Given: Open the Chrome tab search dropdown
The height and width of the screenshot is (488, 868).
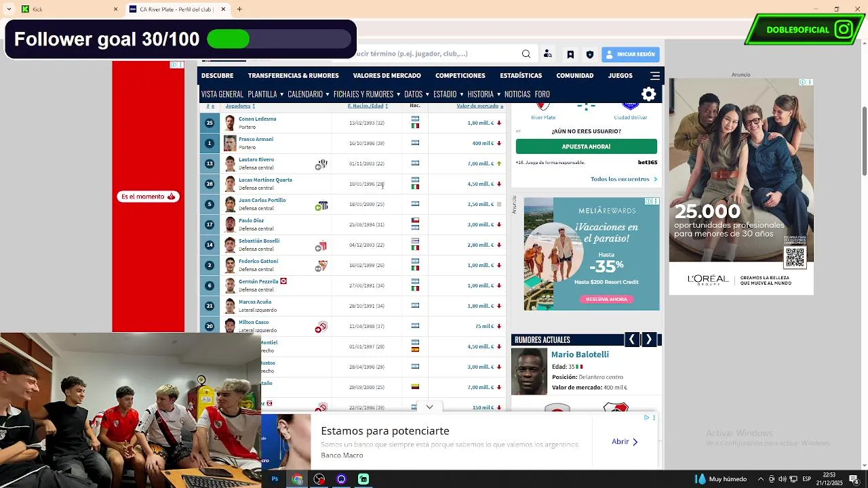Looking at the screenshot, I should [8, 9].
